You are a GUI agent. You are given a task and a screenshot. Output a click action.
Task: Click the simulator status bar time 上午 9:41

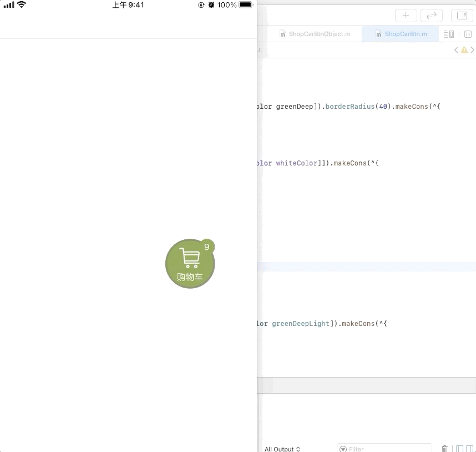pos(128,5)
